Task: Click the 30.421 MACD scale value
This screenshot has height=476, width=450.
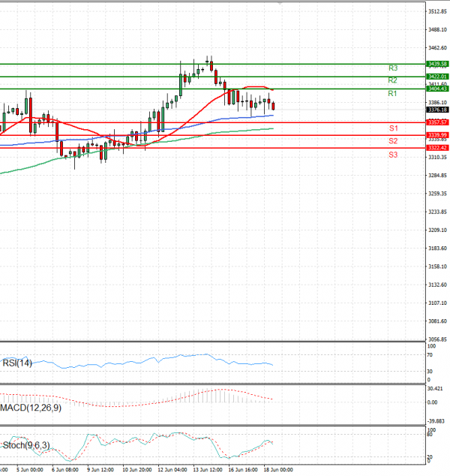Action: click(x=435, y=389)
